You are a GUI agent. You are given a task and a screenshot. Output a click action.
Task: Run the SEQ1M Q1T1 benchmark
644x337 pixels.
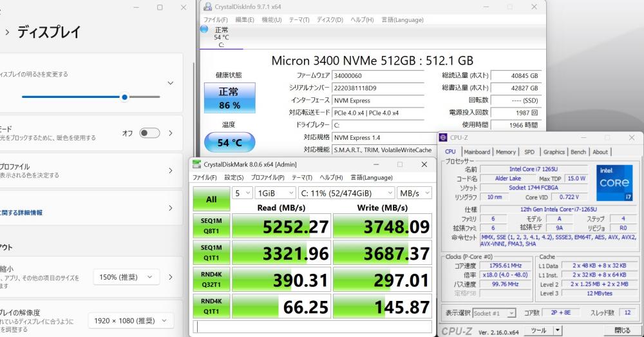(211, 253)
